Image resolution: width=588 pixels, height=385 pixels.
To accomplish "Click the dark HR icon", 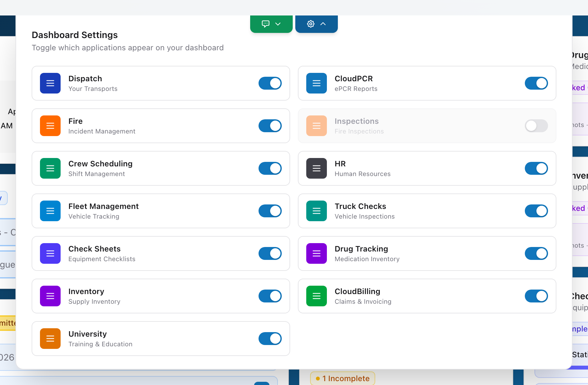I will tap(317, 168).
